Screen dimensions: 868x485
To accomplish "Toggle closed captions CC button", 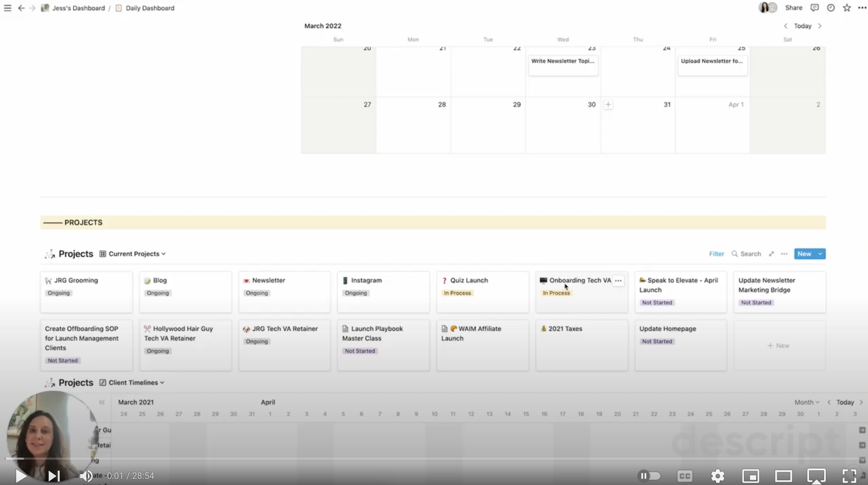I will click(685, 476).
